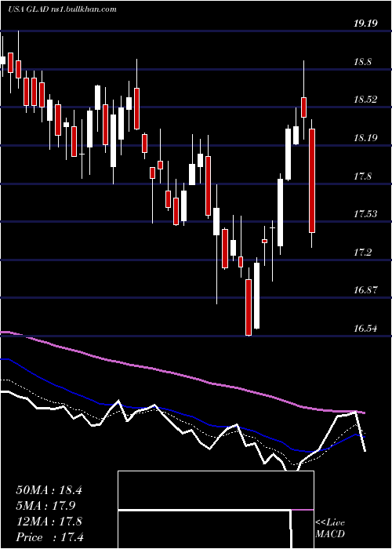Click the 17.53 price axis label
Screen dimensions: 392x549
[365, 214]
